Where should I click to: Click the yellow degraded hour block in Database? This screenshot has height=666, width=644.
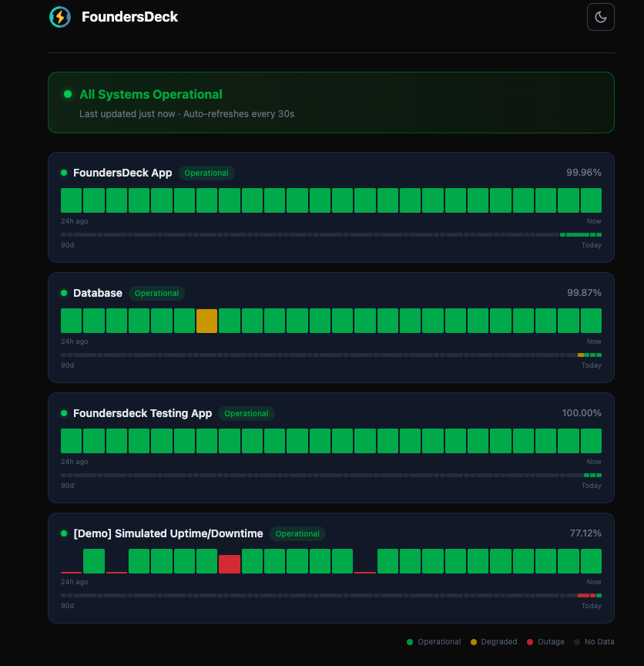point(206,321)
